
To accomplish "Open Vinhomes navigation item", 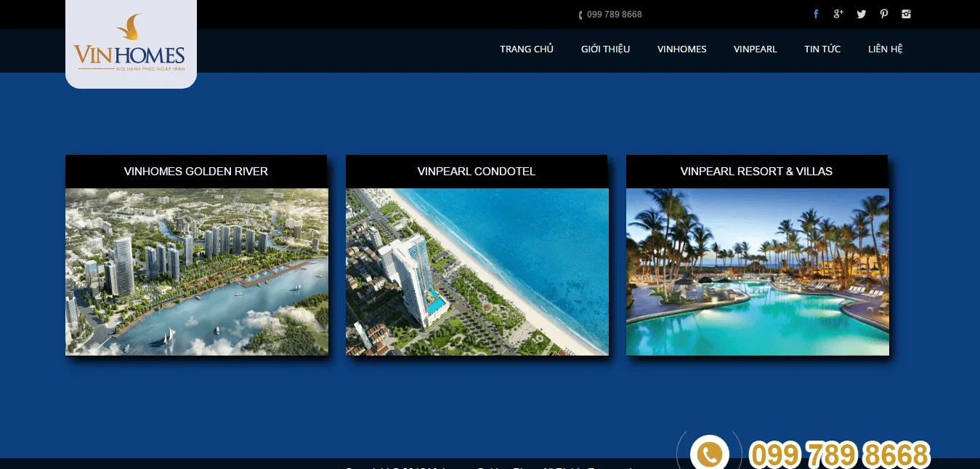I will coord(682,49).
